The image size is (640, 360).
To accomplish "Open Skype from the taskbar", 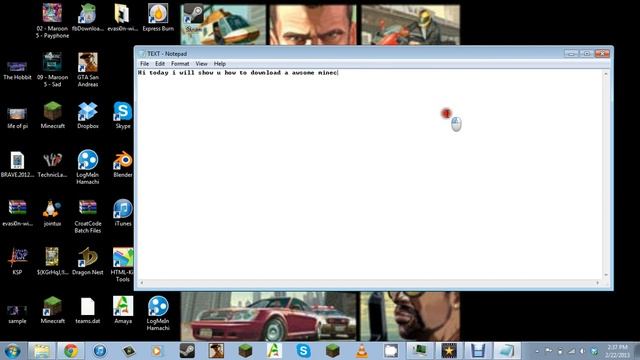I will click(x=303, y=351).
